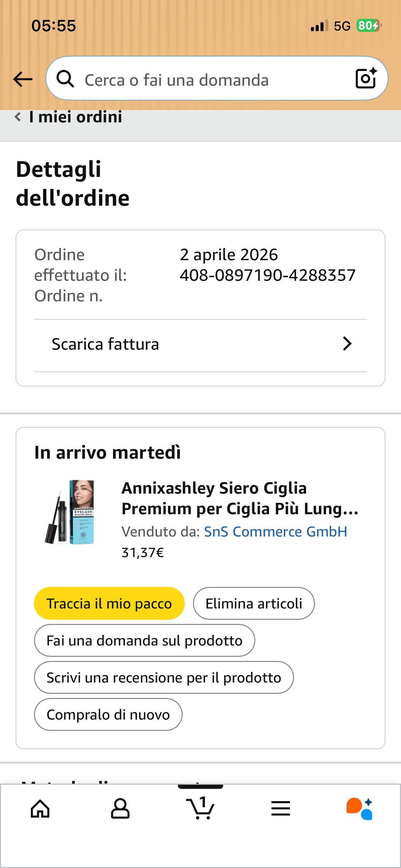Tap the search magnifier icon

point(65,79)
